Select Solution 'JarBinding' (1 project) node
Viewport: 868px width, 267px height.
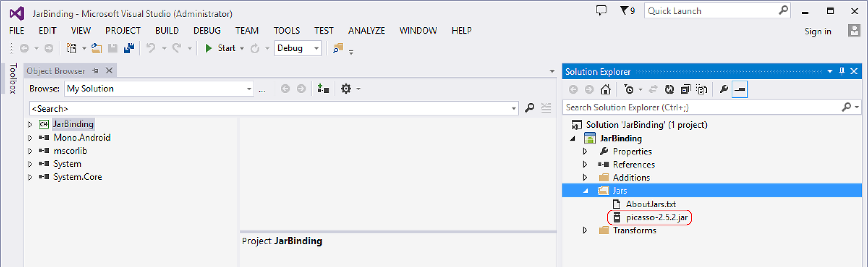(646, 125)
